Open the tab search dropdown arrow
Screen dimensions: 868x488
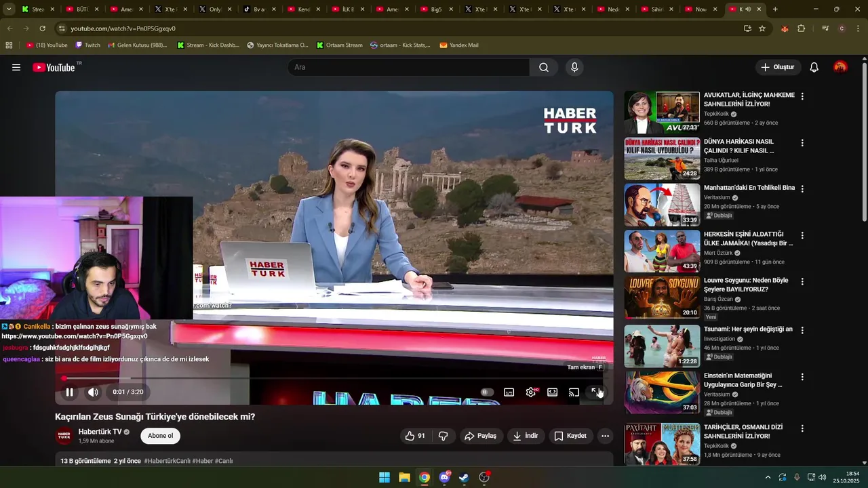coord(9,9)
